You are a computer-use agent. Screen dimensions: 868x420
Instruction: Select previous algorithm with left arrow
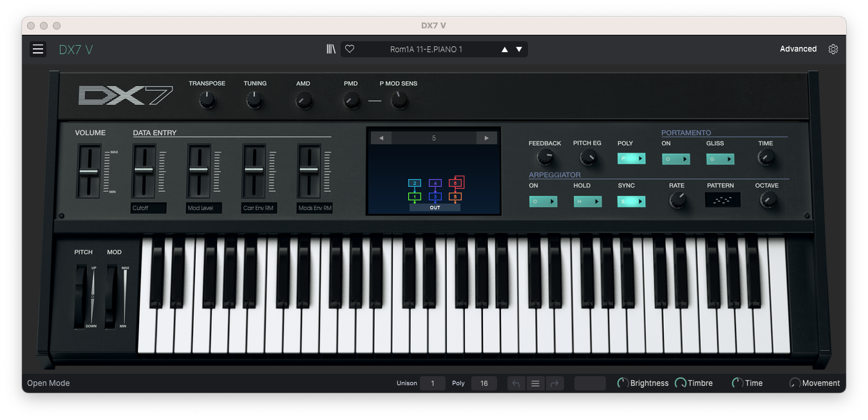tap(381, 138)
